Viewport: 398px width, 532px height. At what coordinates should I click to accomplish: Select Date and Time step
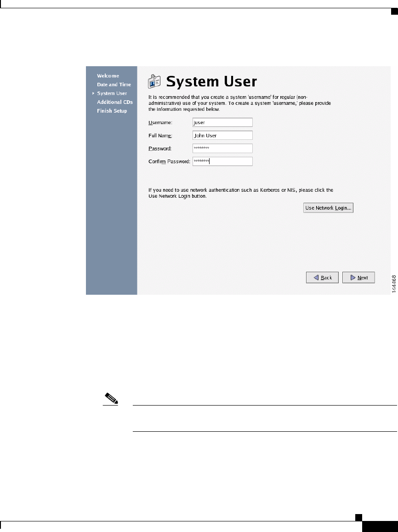tap(114, 85)
